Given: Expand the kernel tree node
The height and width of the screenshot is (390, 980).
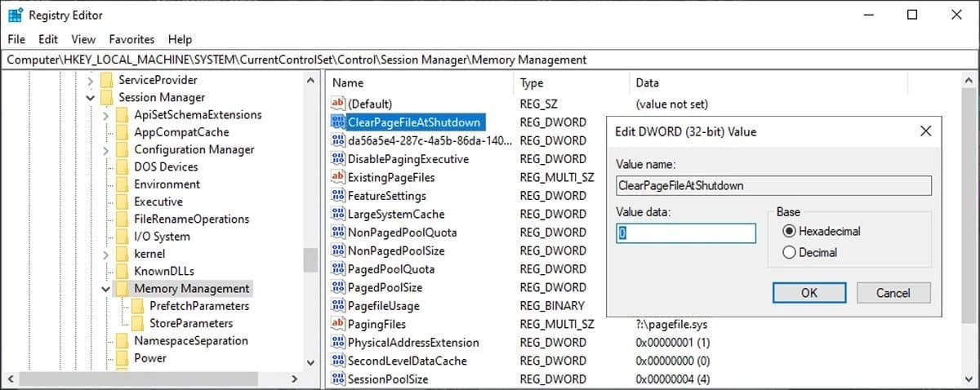Looking at the screenshot, I should pos(105,255).
